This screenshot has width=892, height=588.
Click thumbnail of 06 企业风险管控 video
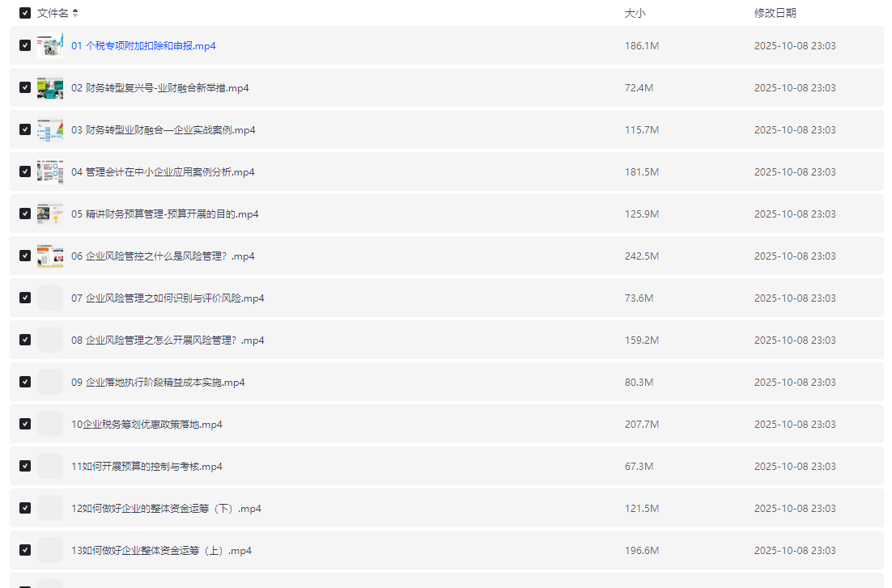(50, 256)
